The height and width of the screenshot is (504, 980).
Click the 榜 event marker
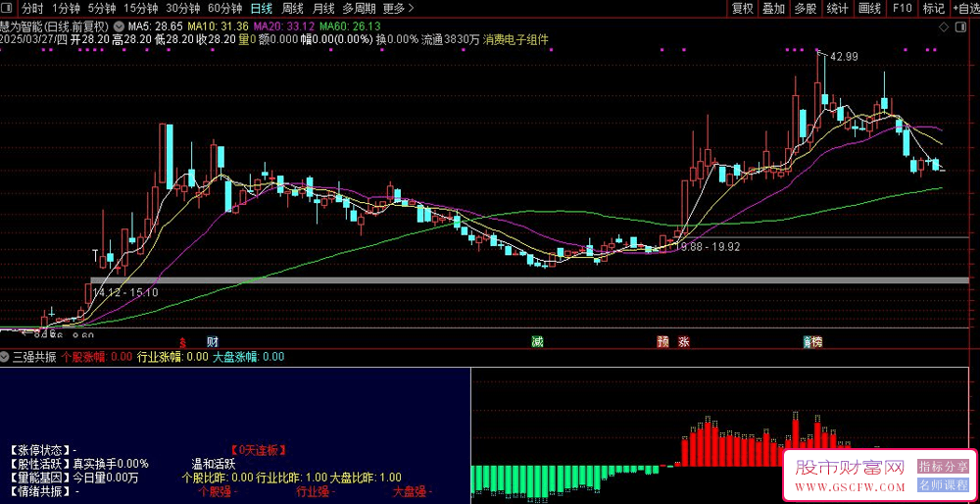pyautogui.click(x=815, y=342)
